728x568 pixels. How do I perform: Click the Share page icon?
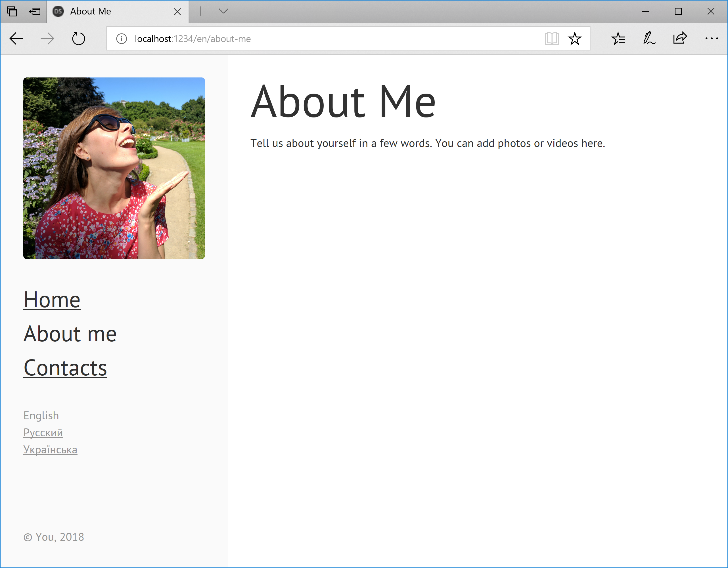click(x=680, y=39)
